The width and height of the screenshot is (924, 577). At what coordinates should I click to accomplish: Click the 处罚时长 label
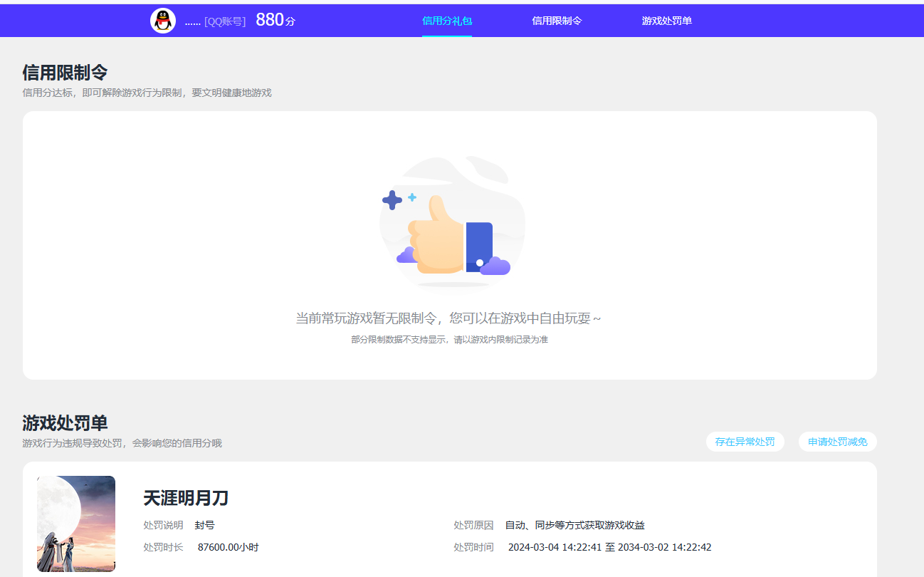coord(163,547)
